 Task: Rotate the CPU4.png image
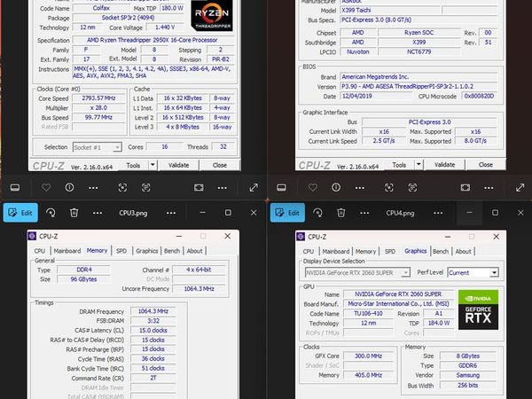(317, 213)
